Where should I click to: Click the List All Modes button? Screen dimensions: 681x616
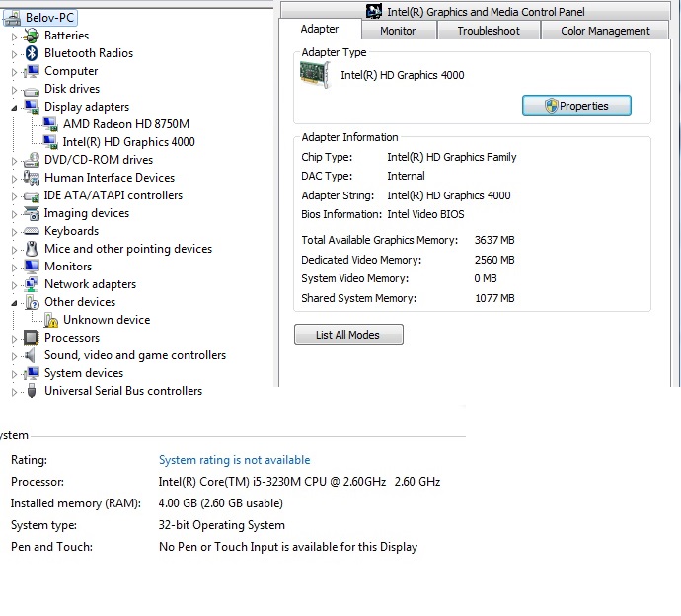348,335
